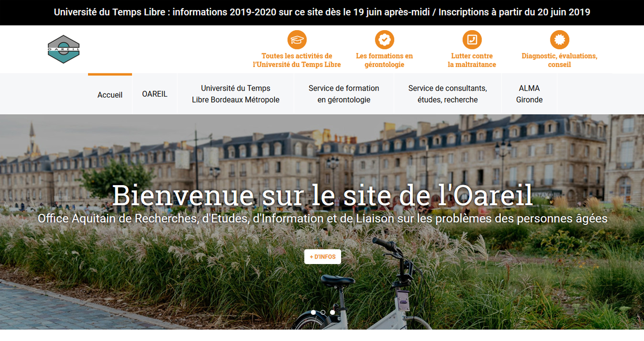Go to the Accueil menu item
Viewport: 644px width, 341px height.
(x=110, y=94)
